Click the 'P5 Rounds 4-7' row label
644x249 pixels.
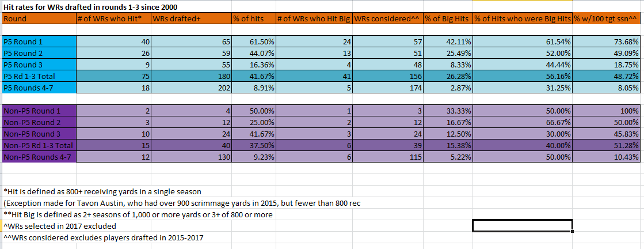tap(39, 87)
